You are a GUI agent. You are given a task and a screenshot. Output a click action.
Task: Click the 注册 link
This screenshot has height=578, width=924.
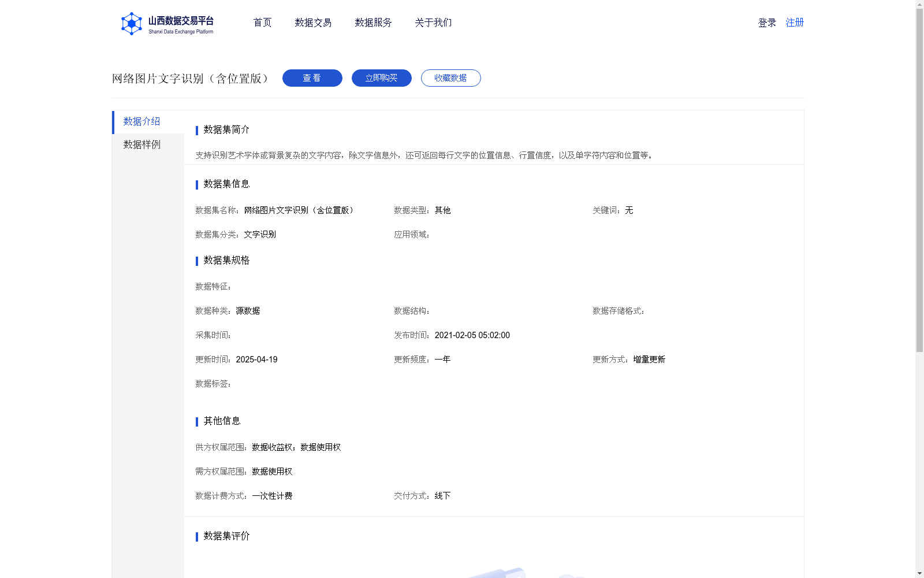click(795, 23)
